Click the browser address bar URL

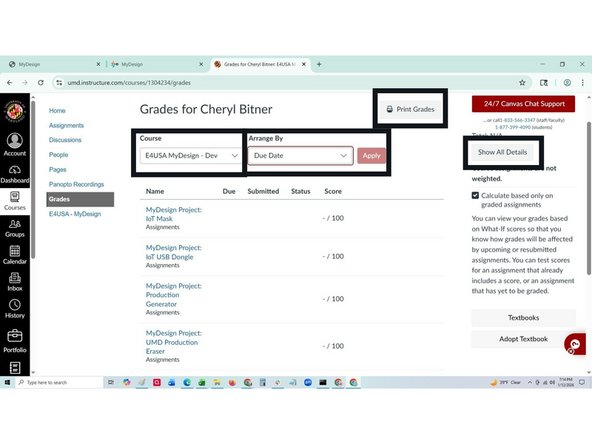[x=129, y=83]
